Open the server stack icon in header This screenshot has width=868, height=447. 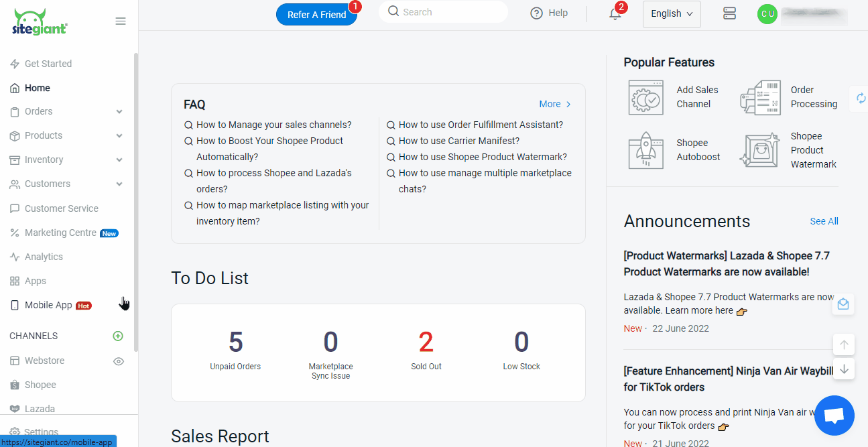(x=730, y=13)
